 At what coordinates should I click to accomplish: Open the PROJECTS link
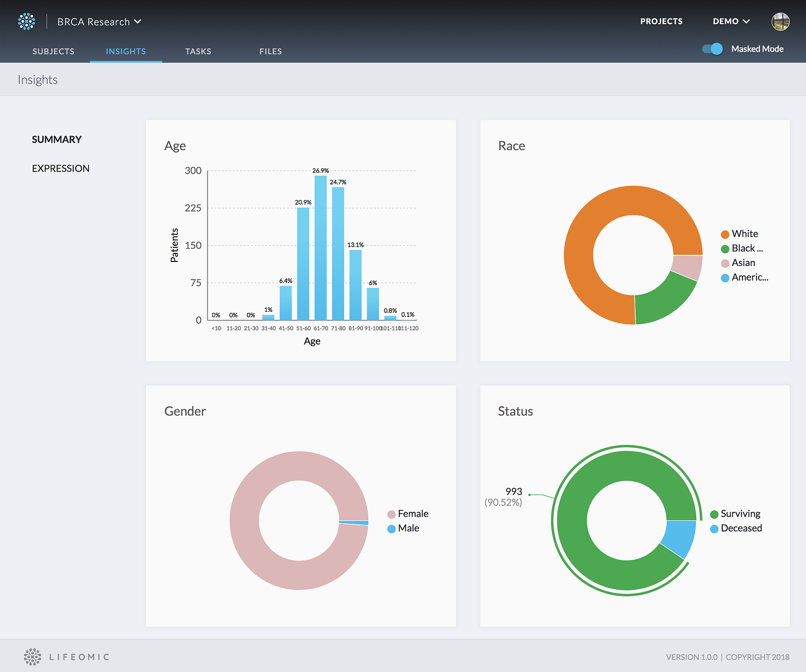click(661, 21)
